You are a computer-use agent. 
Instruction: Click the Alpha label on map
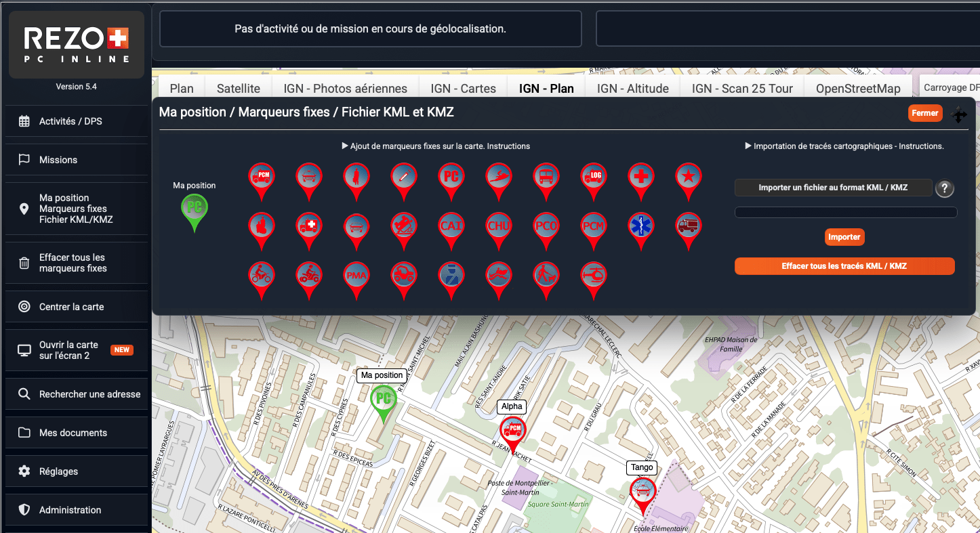tap(512, 406)
